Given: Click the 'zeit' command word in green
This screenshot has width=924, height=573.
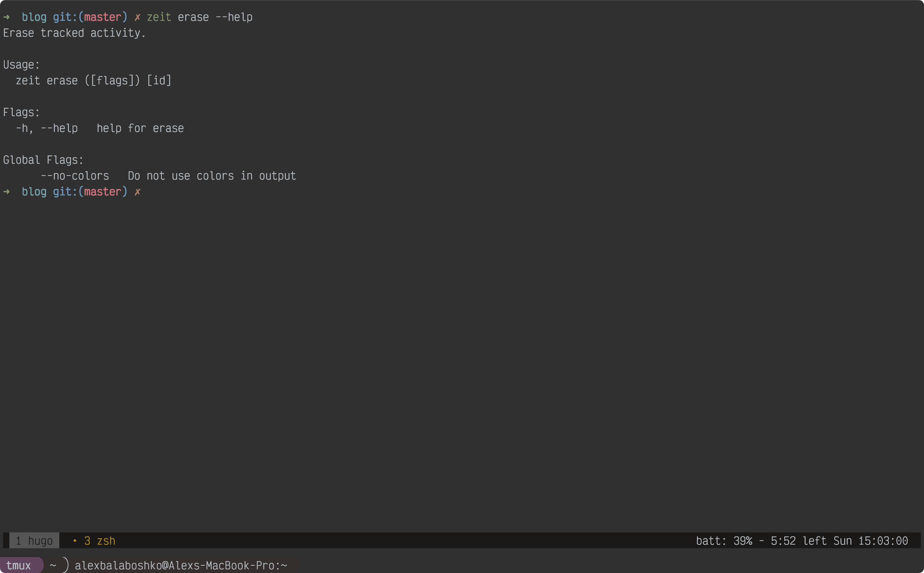Looking at the screenshot, I should pyautogui.click(x=159, y=17).
